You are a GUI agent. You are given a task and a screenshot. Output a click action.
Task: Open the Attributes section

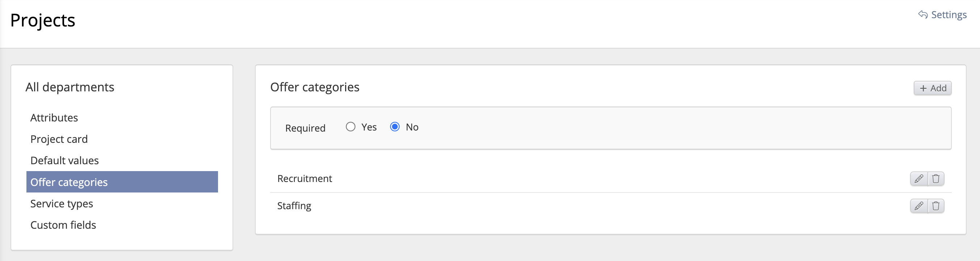point(54,118)
